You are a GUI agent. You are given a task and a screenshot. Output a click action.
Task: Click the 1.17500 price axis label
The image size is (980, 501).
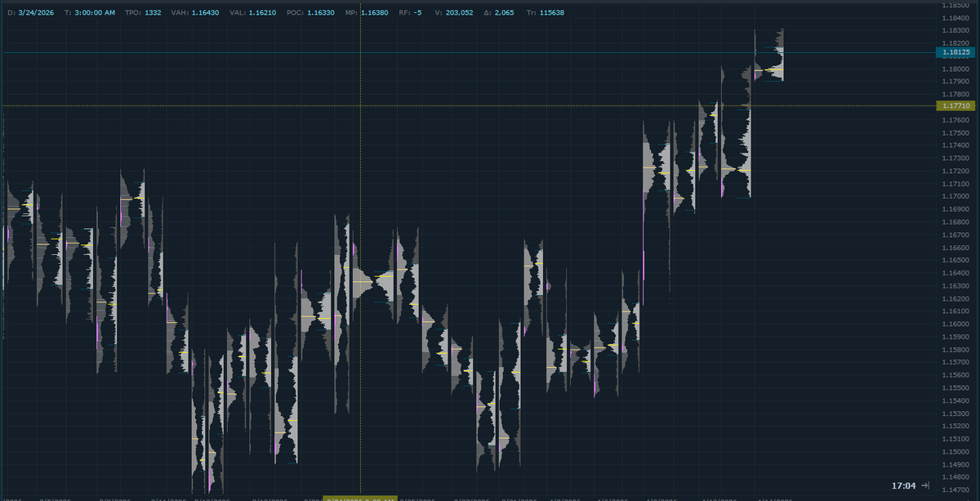[955, 132]
